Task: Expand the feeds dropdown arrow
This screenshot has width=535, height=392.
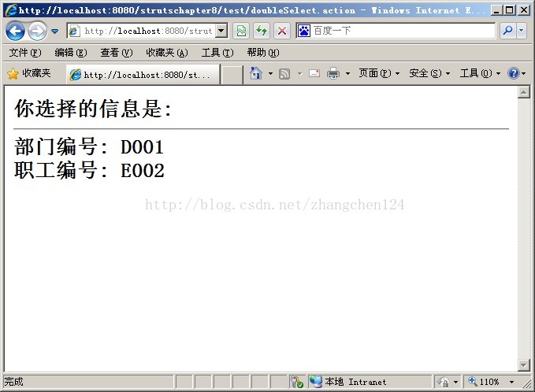Action: click(x=299, y=73)
